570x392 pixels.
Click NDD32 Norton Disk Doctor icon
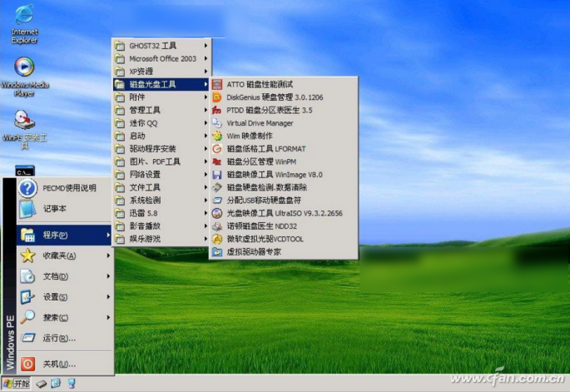coord(217,226)
